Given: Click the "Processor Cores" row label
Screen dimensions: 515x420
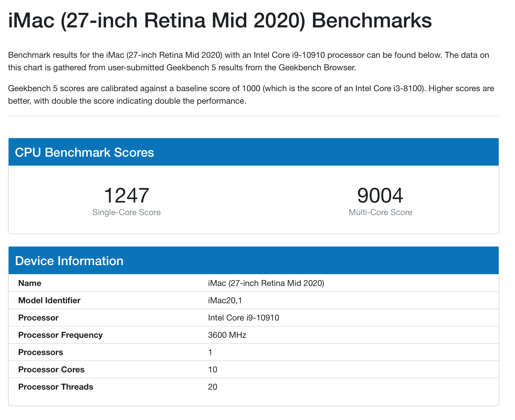Looking at the screenshot, I should (51, 369).
